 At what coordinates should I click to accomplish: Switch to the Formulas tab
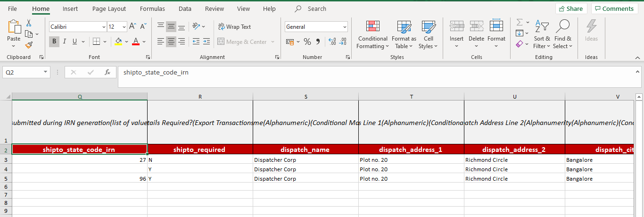tap(153, 8)
